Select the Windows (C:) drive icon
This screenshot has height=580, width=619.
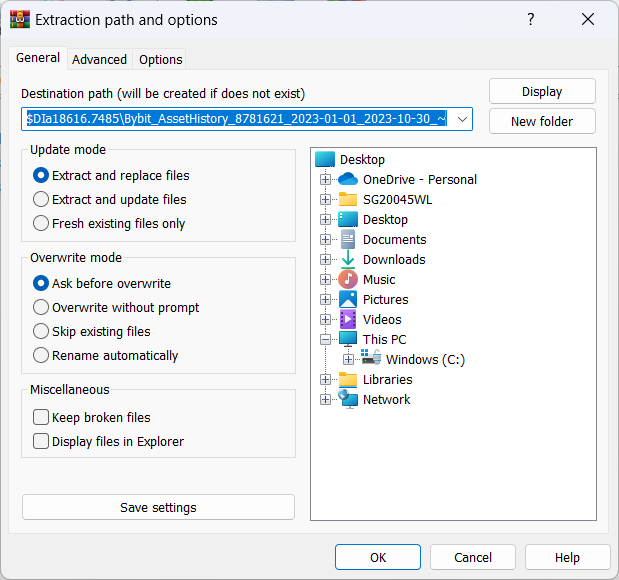tap(371, 360)
